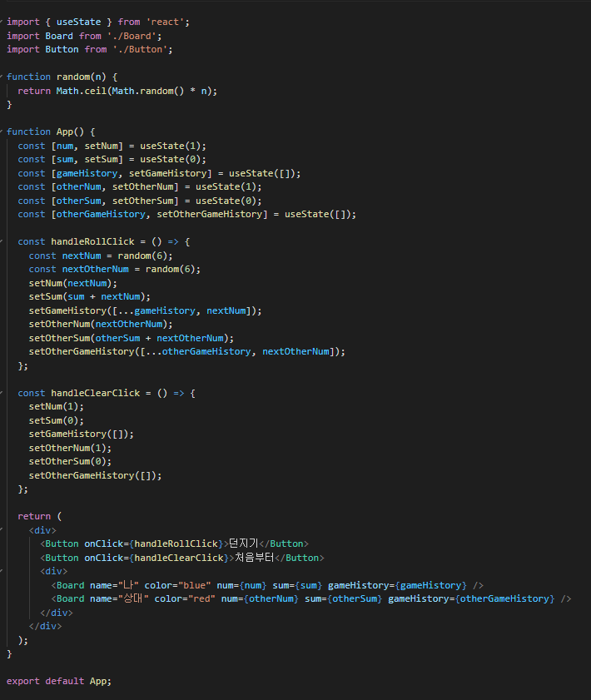Collapse the fold arrow beside handleClearClick definition

[x=2, y=393]
